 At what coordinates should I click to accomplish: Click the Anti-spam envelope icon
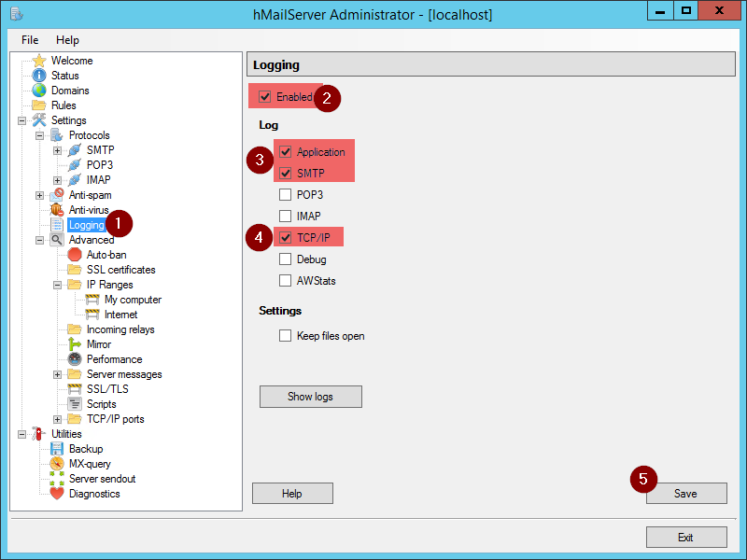coord(57,195)
